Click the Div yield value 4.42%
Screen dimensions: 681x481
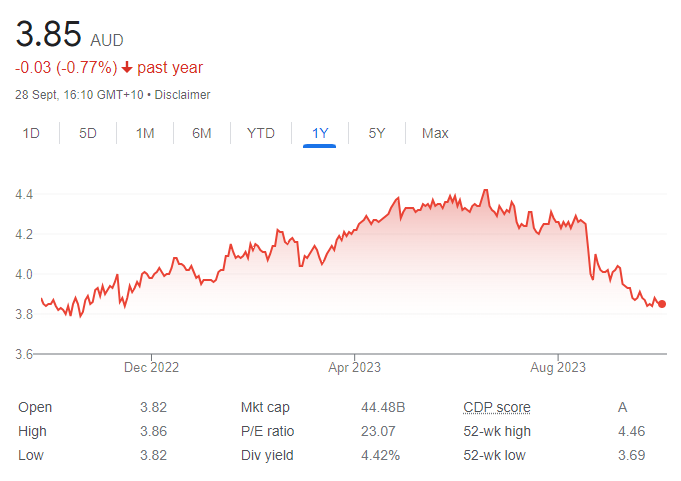[380, 455]
